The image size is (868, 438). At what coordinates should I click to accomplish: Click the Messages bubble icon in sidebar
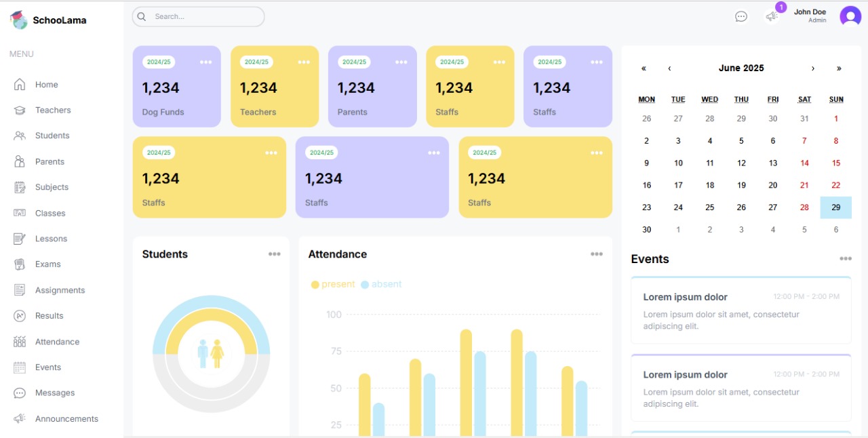20,393
